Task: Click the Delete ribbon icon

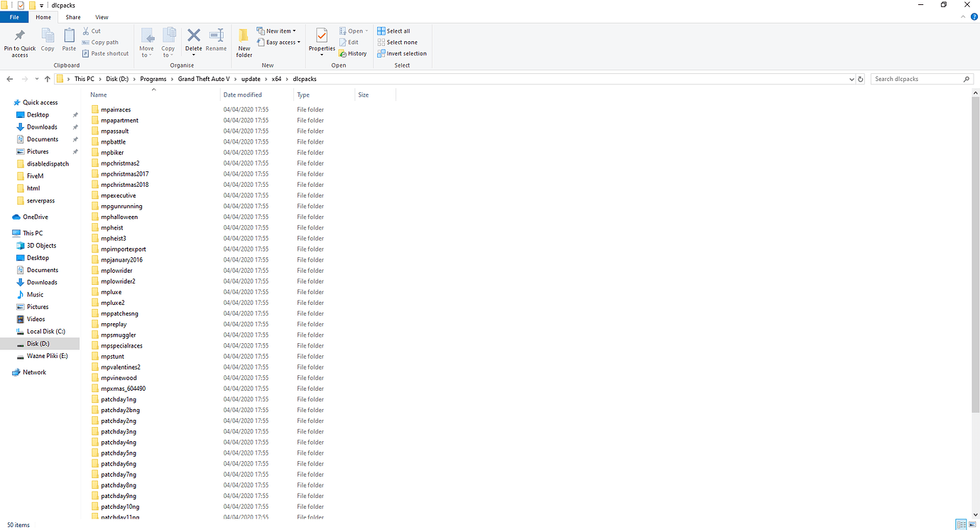Action: point(194,36)
